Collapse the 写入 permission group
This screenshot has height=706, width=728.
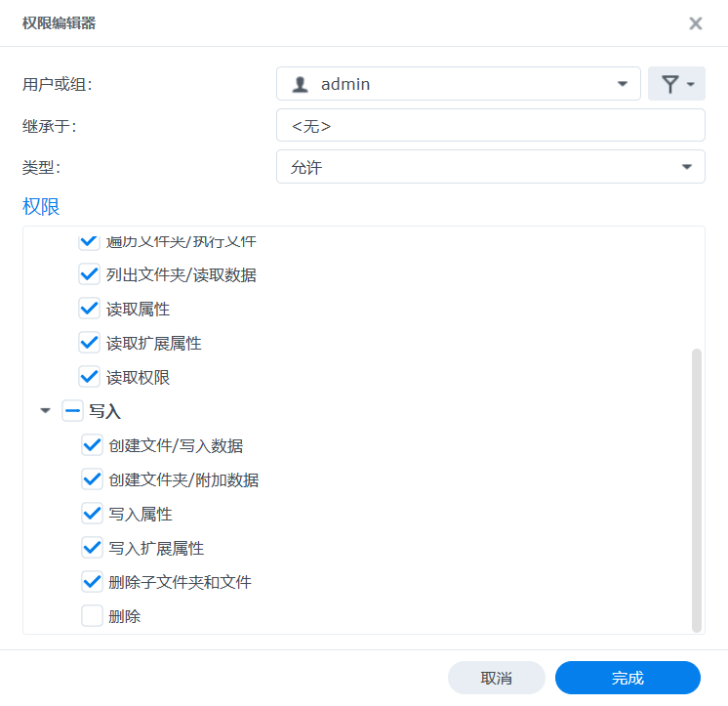[45, 410]
